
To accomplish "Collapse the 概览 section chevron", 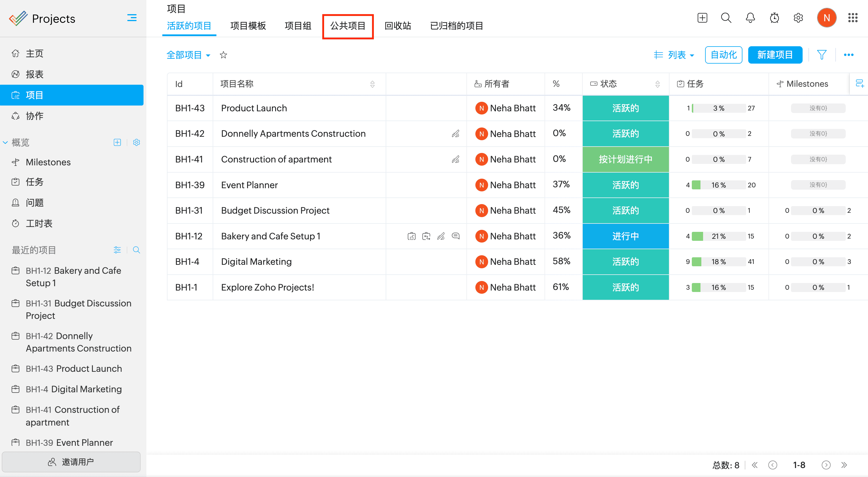I will (x=5, y=143).
